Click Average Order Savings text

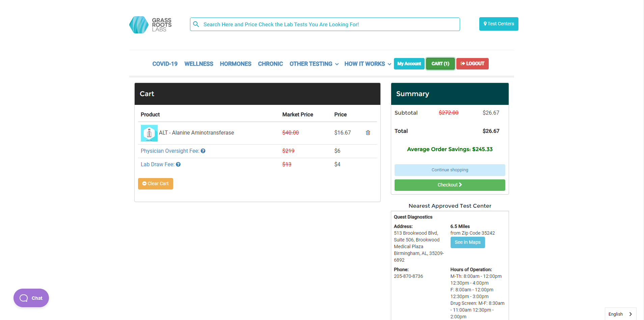coord(450,149)
